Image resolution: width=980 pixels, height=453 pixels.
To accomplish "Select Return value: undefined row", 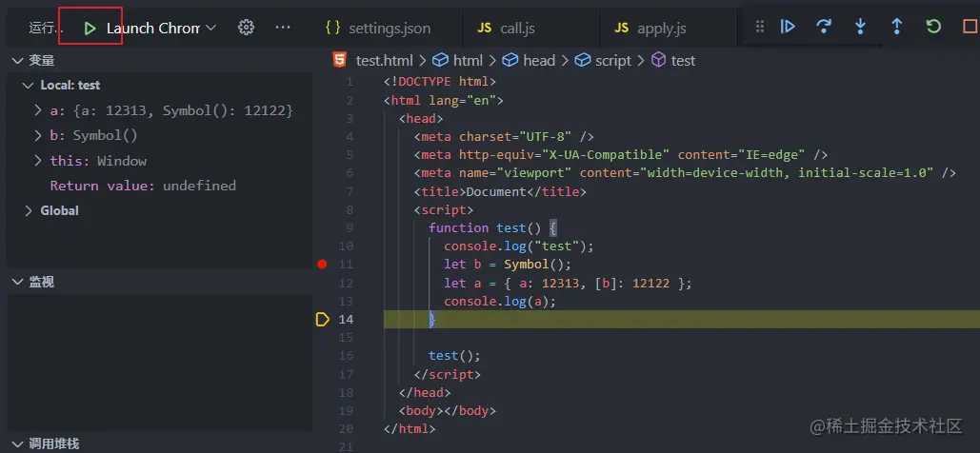I will point(143,186).
